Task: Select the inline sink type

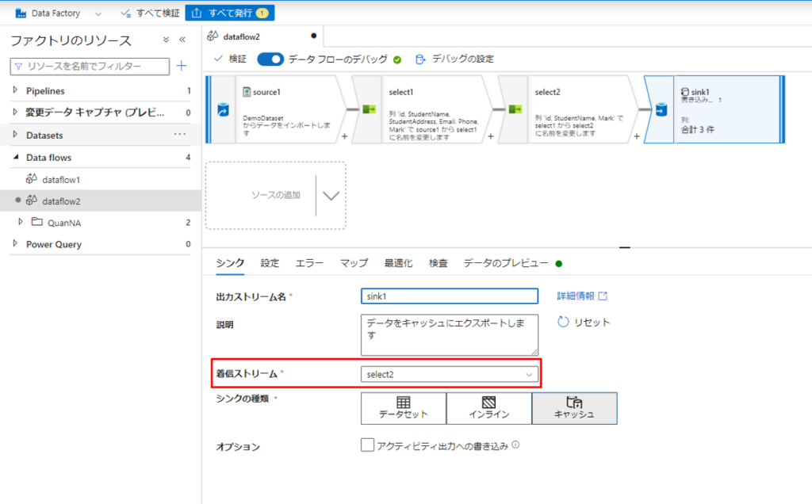Action: point(488,408)
